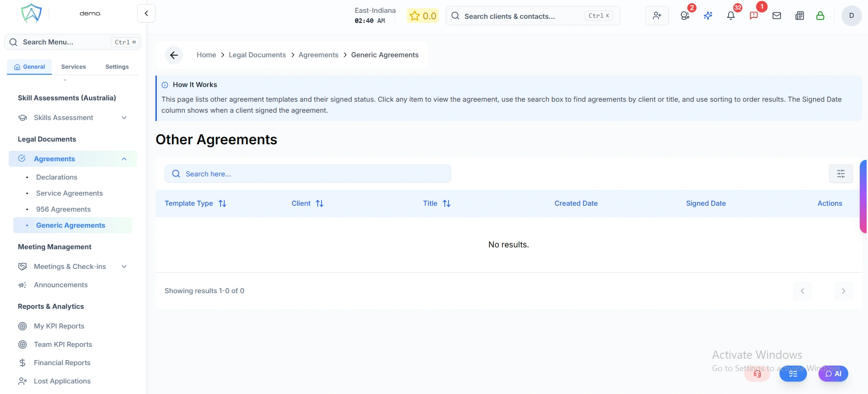
Task: Switch to the Services tab
Action: click(x=73, y=67)
